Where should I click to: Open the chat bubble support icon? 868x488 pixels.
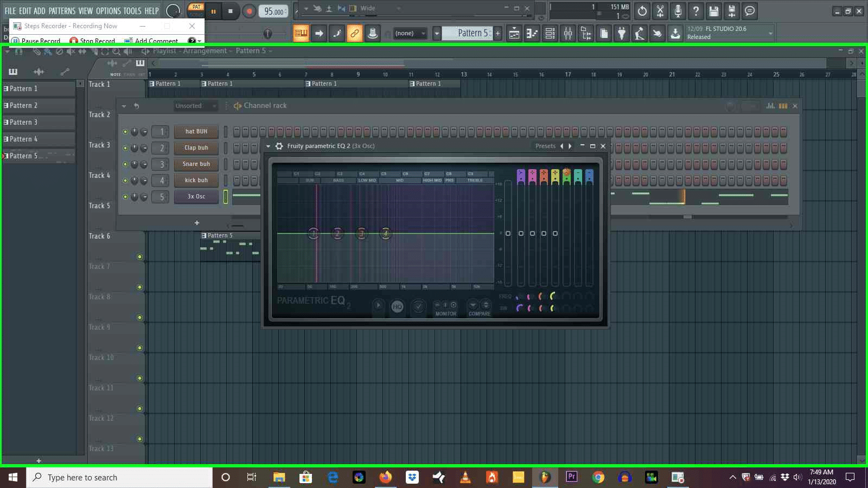tap(750, 11)
